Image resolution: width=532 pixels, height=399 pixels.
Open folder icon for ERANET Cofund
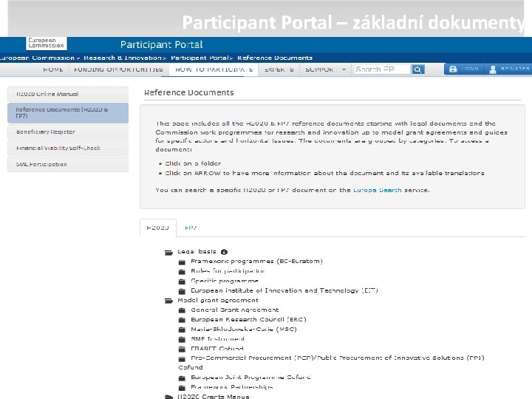click(x=182, y=349)
